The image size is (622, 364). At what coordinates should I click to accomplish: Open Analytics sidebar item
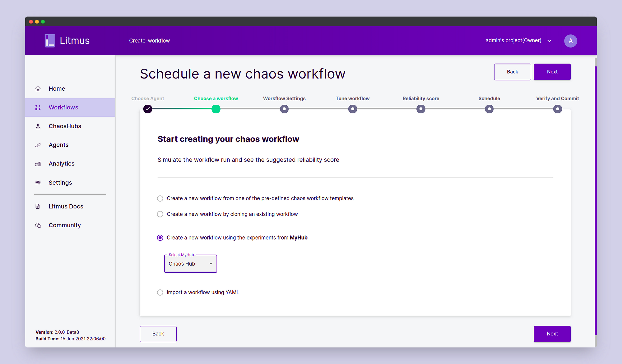point(70,164)
